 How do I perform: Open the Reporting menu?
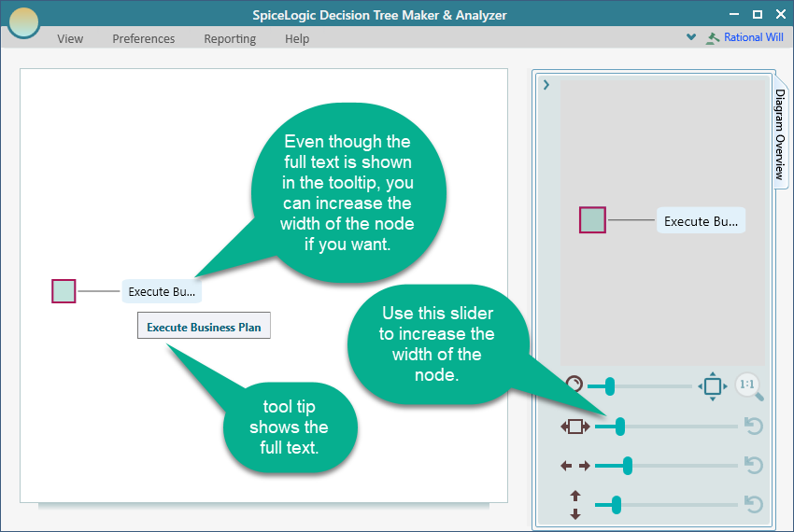click(x=230, y=39)
